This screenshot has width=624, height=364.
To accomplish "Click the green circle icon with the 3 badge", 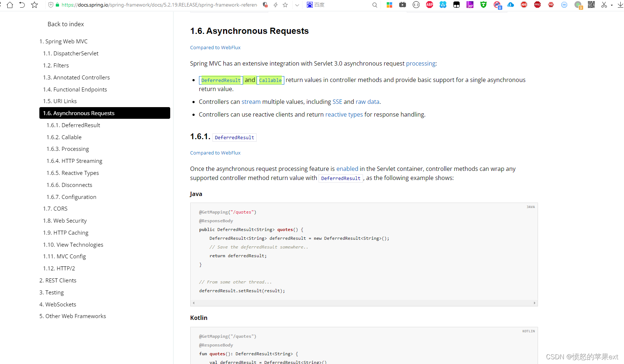I will [x=578, y=5].
